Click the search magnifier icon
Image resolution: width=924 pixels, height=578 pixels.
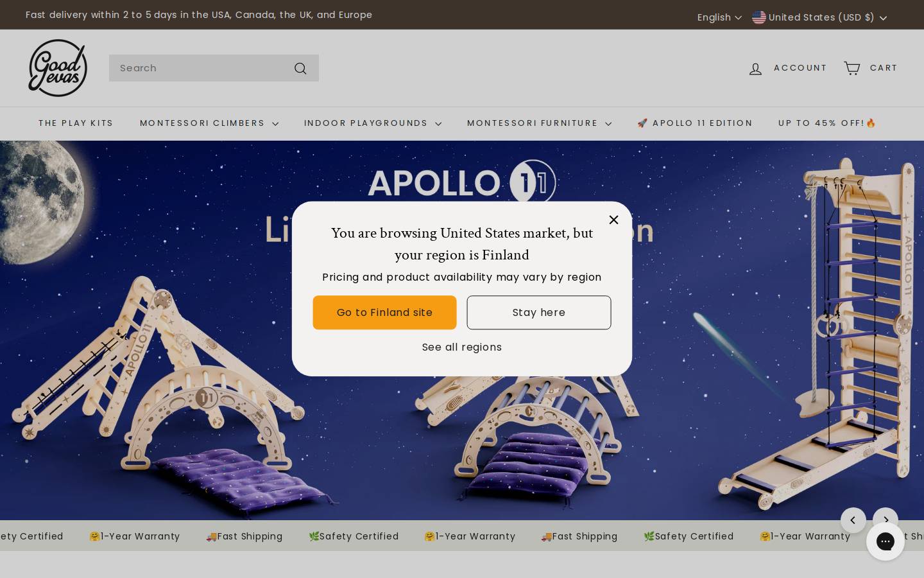point(300,68)
